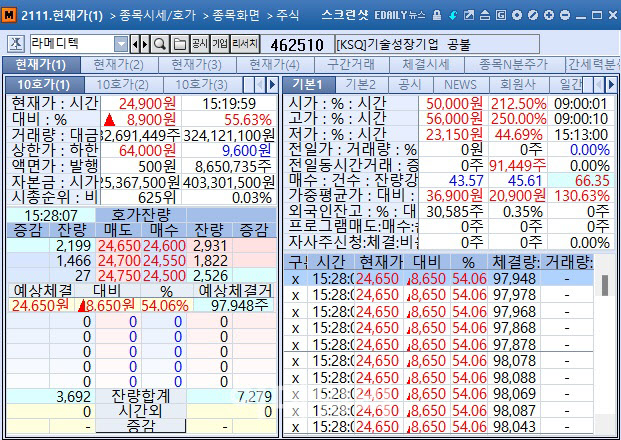Click the 스크린샷 title bar button
The image size is (621, 440).
(x=345, y=15)
